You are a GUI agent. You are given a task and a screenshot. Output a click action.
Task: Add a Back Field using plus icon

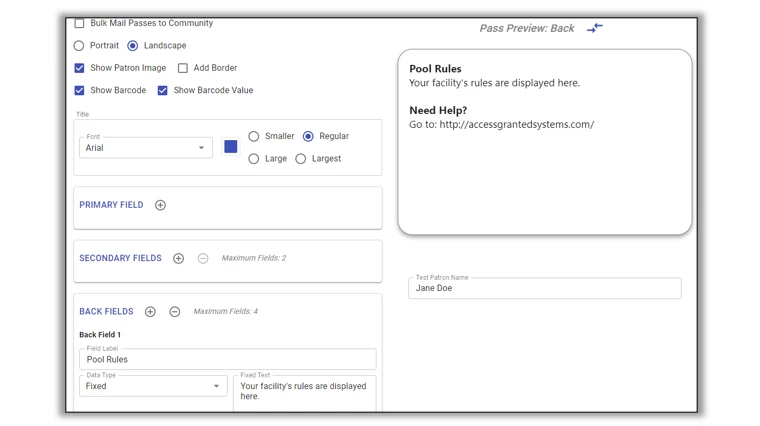[150, 312]
